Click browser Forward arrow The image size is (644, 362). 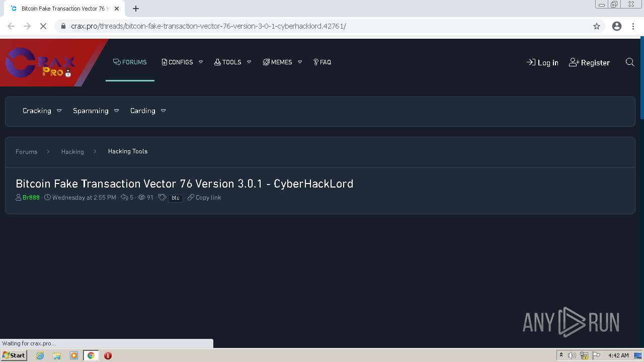(27, 26)
